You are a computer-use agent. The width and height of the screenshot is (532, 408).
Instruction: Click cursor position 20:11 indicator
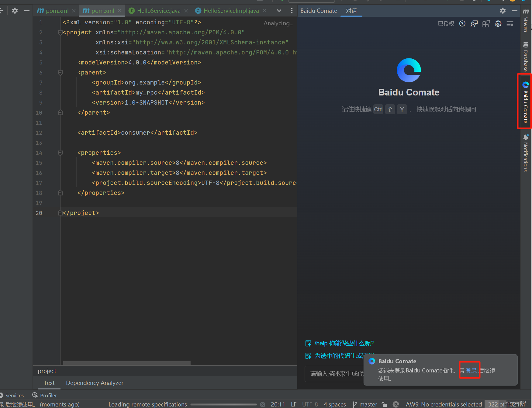point(278,404)
